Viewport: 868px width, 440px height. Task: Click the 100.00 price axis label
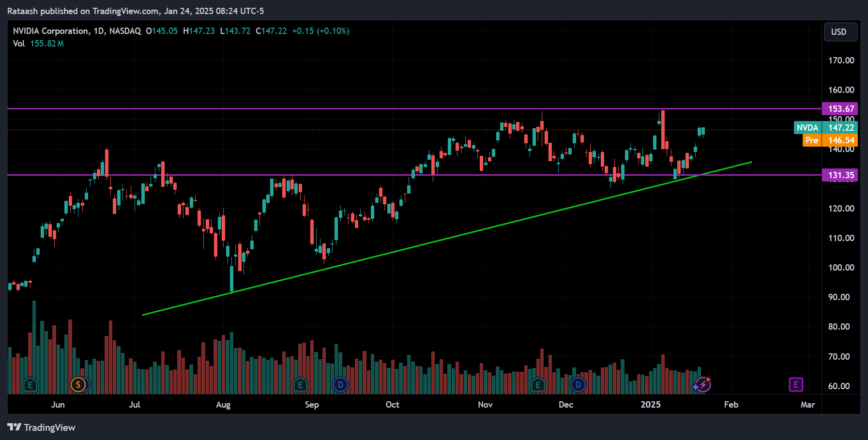841,268
